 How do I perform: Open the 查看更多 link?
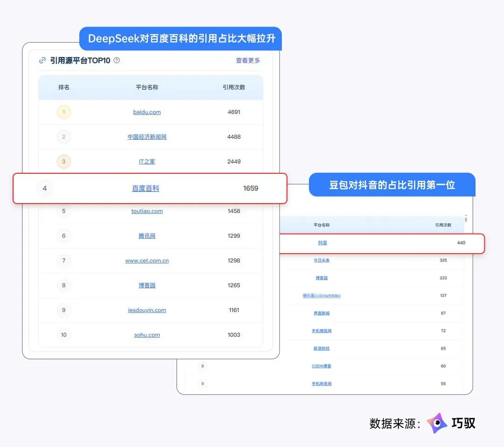point(248,60)
